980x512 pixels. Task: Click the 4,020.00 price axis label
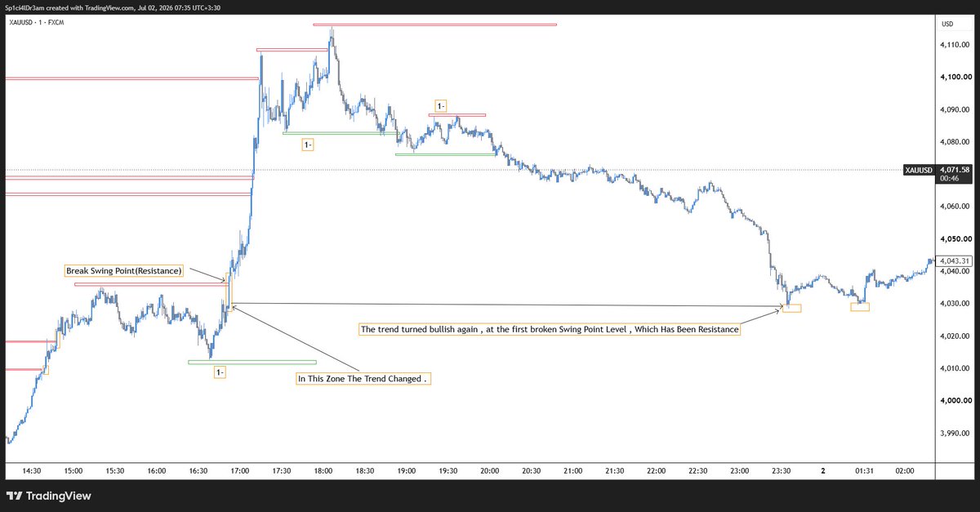click(955, 336)
